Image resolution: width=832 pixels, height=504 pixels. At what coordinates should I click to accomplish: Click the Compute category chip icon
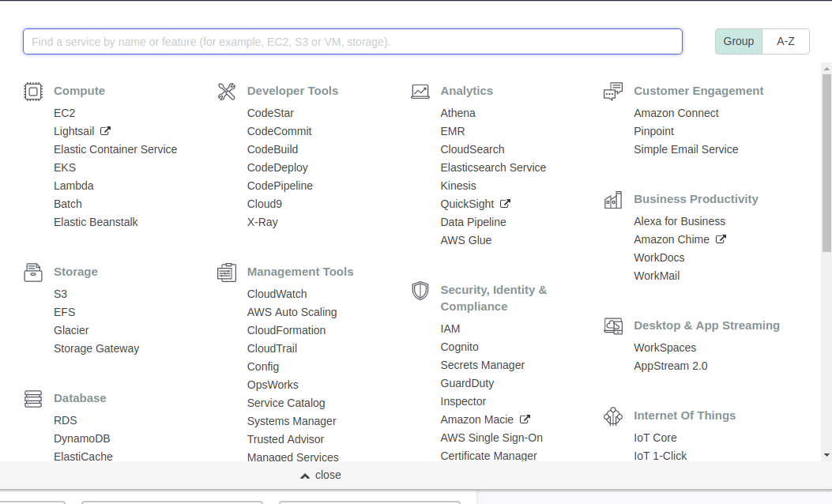(x=32, y=92)
